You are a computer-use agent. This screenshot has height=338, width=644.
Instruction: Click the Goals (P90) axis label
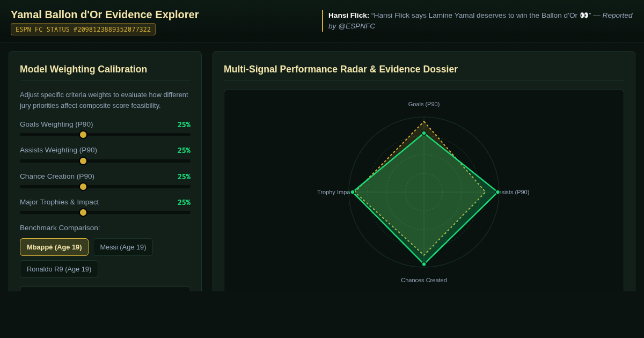tap(424, 104)
